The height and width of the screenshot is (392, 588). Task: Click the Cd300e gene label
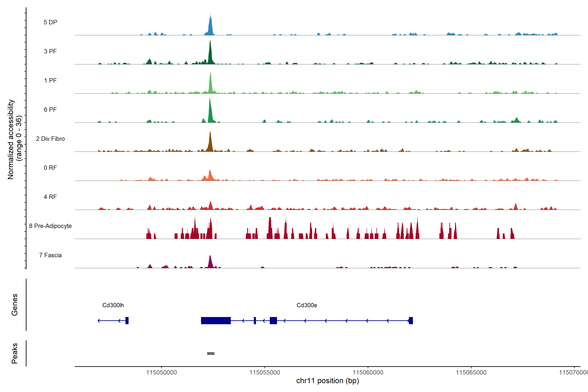307,305
